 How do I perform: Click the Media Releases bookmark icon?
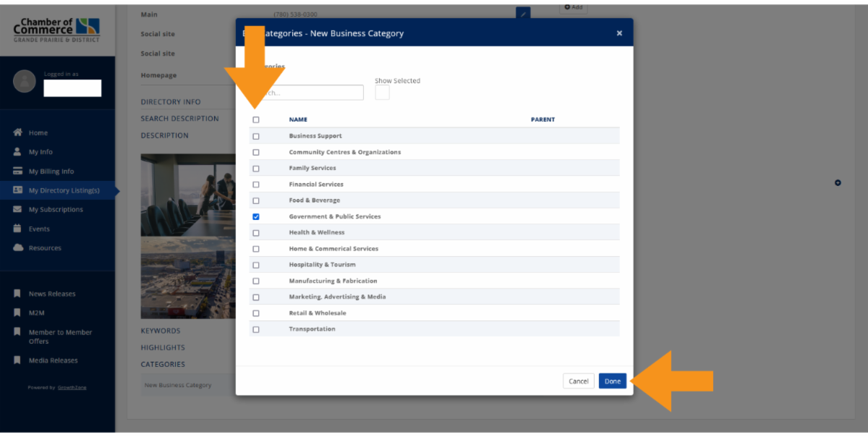coord(17,360)
